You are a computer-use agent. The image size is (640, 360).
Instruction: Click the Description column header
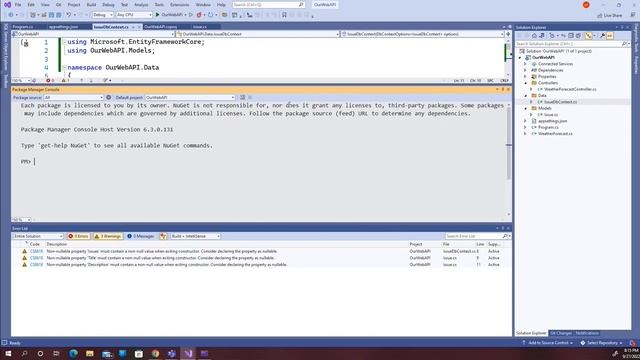point(57,244)
